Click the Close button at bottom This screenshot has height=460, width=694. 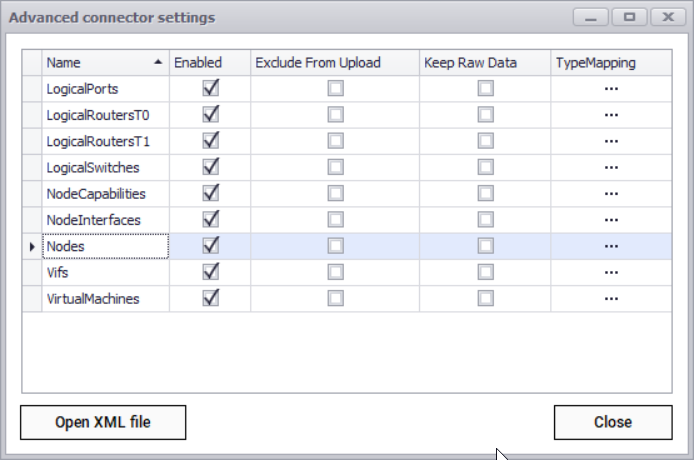point(612,422)
